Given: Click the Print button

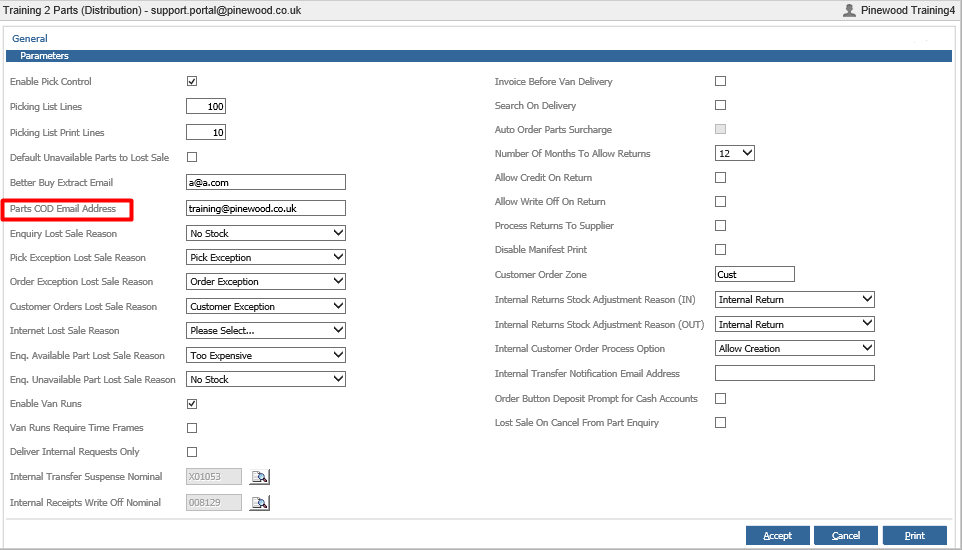Looking at the screenshot, I should pyautogui.click(x=914, y=536).
